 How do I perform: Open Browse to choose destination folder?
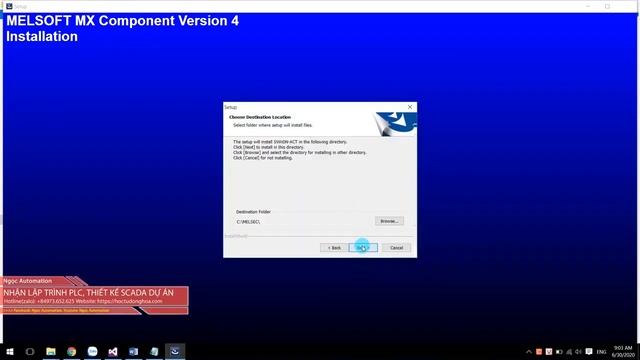(389, 221)
